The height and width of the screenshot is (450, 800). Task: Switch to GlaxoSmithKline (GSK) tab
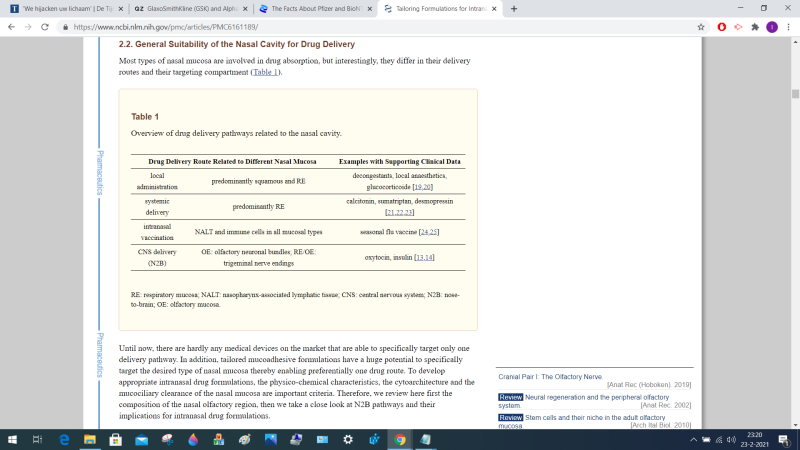pyautogui.click(x=191, y=9)
